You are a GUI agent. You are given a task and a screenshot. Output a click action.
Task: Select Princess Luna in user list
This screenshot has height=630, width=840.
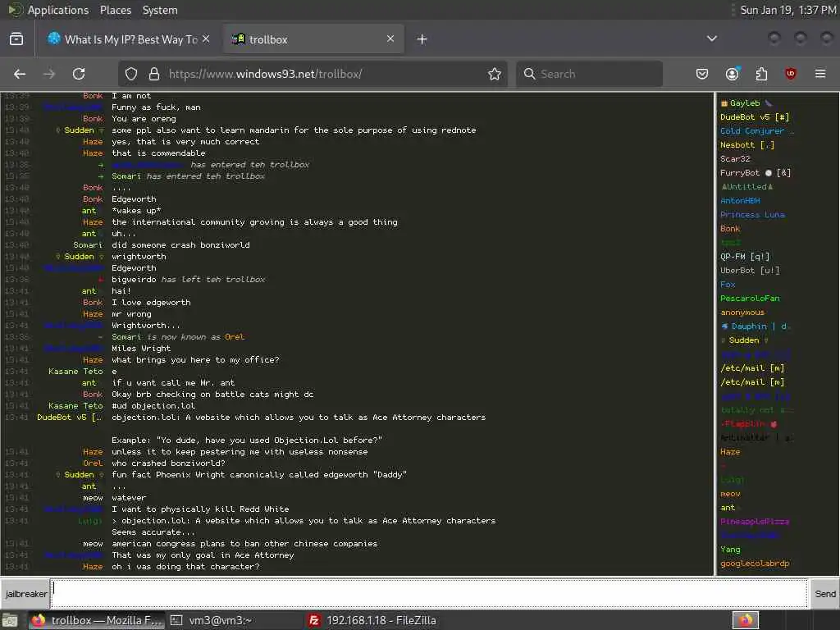(752, 214)
